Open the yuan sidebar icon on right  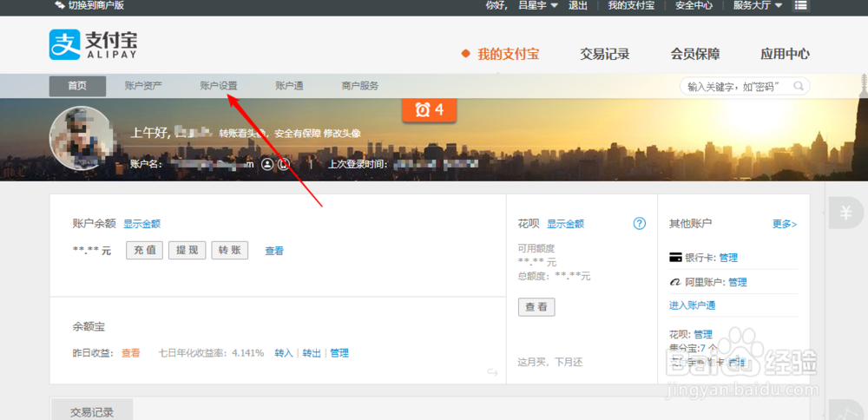tap(845, 213)
